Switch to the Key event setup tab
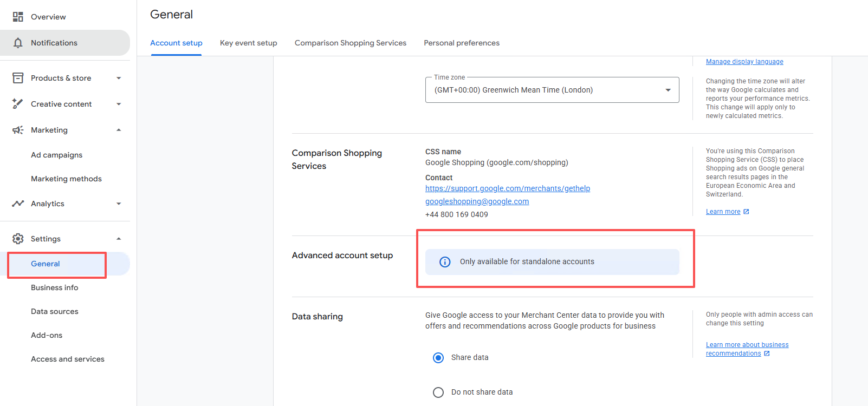The image size is (868, 406). click(x=249, y=43)
